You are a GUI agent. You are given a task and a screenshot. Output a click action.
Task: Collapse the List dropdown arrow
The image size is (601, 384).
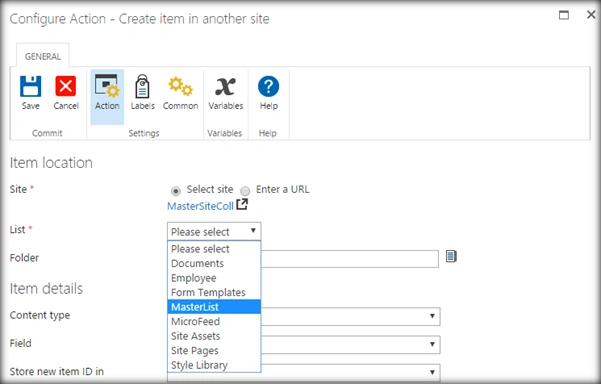click(x=253, y=231)
